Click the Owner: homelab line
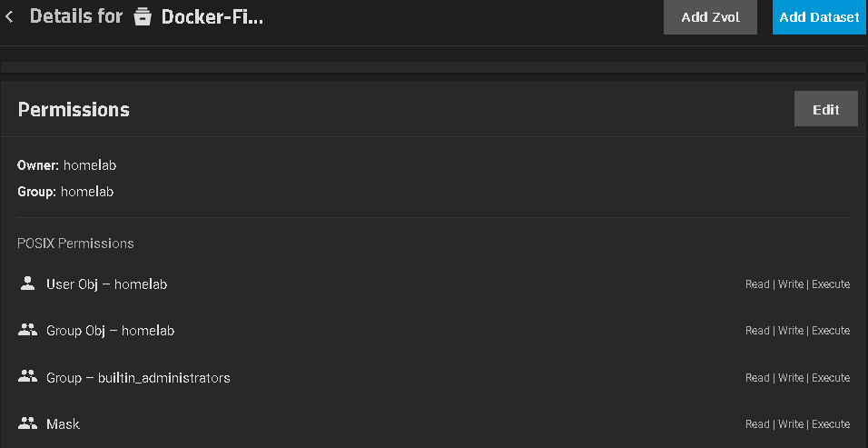The image size is (868, 448). [66, 165]
